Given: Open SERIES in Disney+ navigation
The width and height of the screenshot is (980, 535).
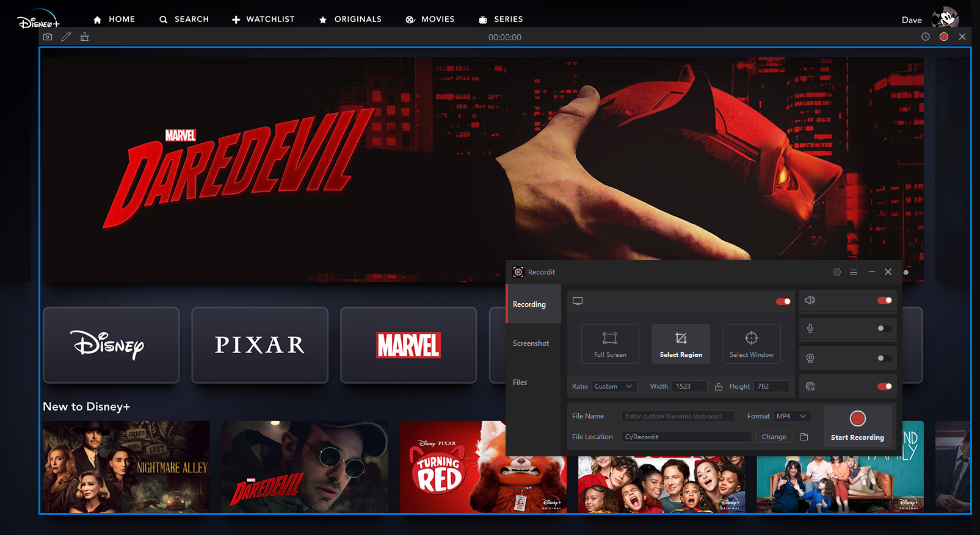Looking at the screenshot, I should pyautogui.click(x=501, y=20).
